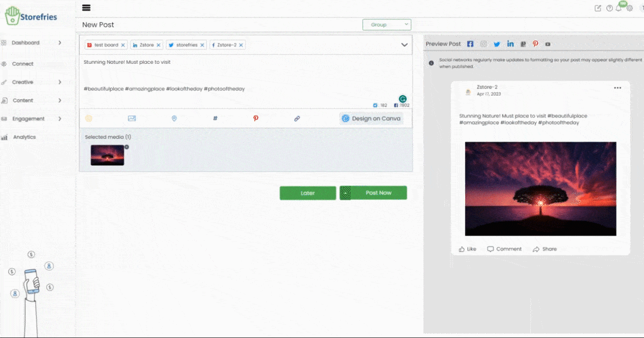Click the image upload icon in the composer
This screenshot has height=338, width=644.
pyautogui.click(x=132, y=119)
